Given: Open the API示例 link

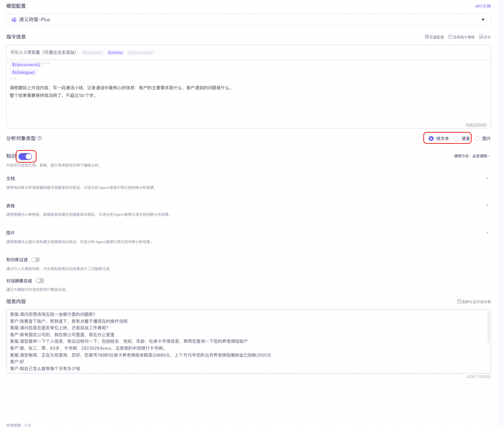Looking at the screenshot, I should coord(483,6).
